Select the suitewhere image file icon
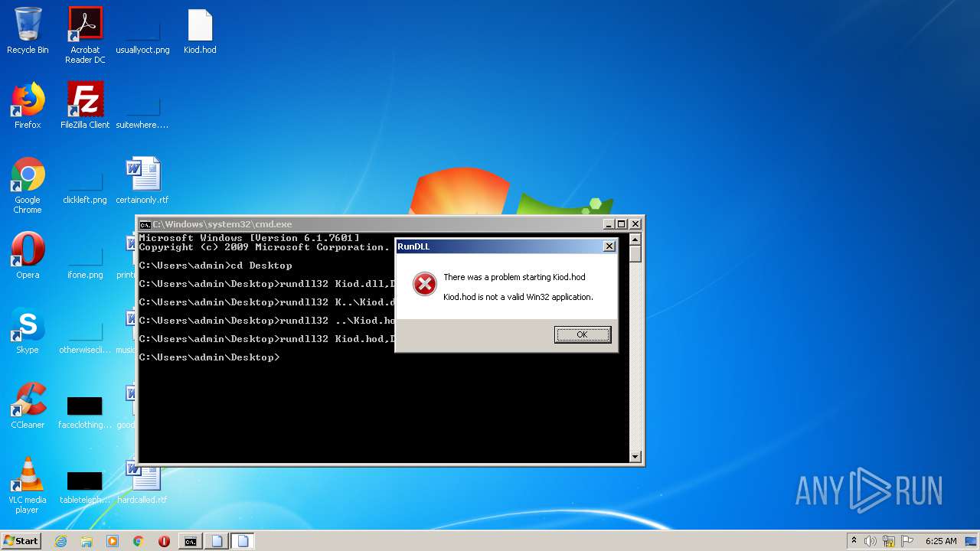980x551 pixels. point(142,106)
